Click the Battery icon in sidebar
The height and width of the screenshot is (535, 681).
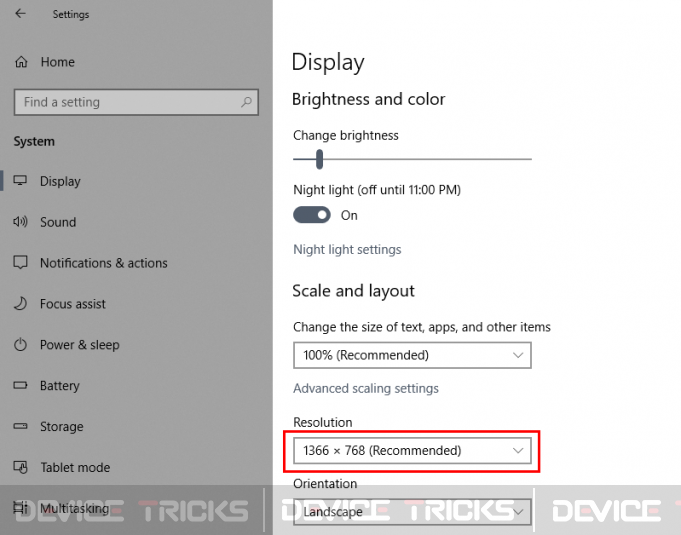(20, 385)
